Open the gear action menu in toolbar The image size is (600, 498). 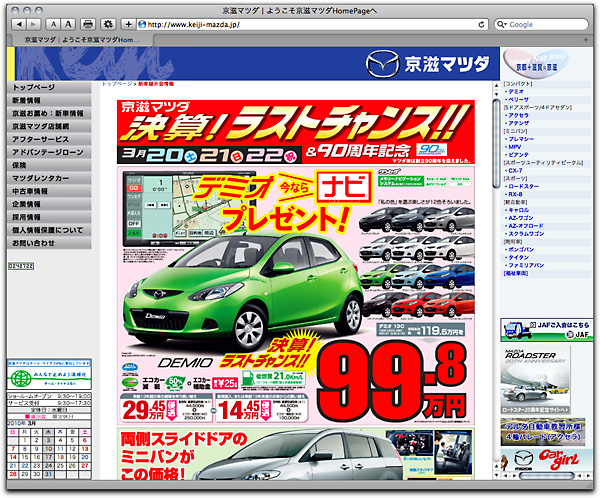click(x=108, y=23)
